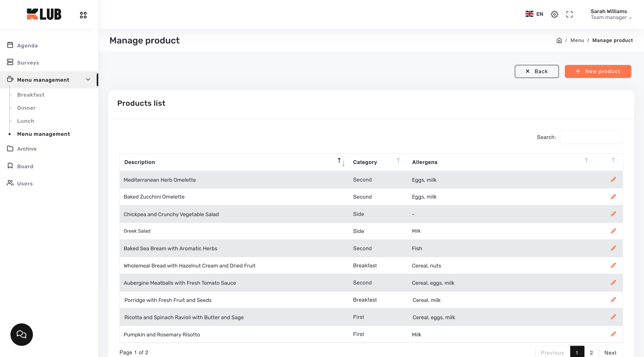Collapse the Menu management sidebar section

click(88, 80)
